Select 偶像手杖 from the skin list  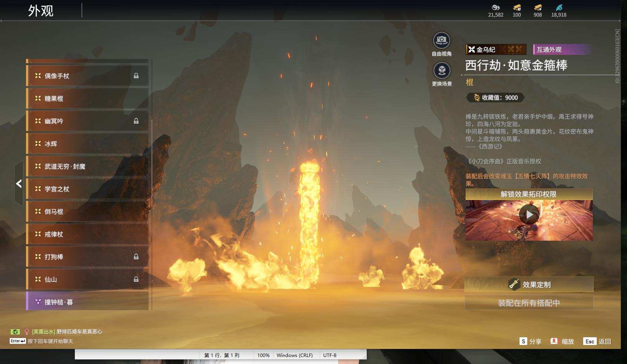[87, 76]
